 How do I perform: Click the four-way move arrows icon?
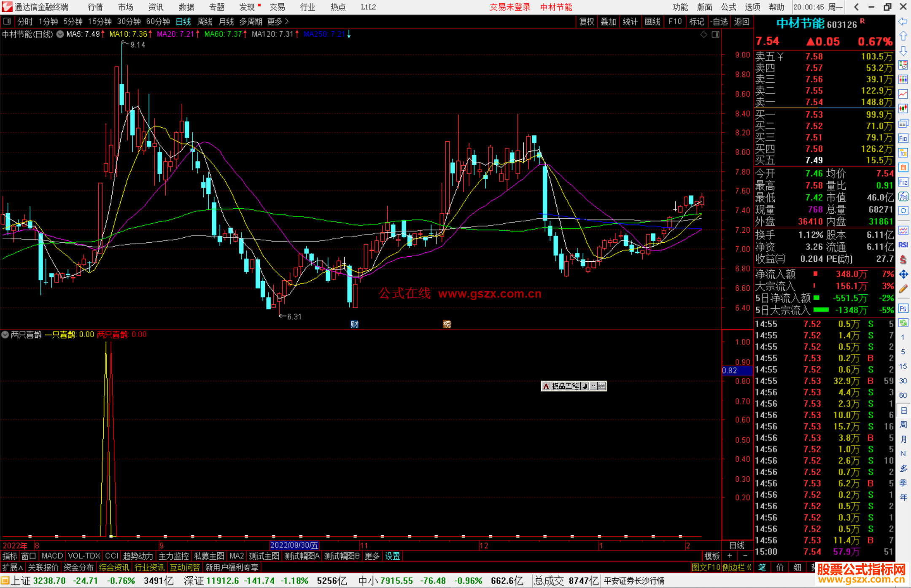coord(903,274)
